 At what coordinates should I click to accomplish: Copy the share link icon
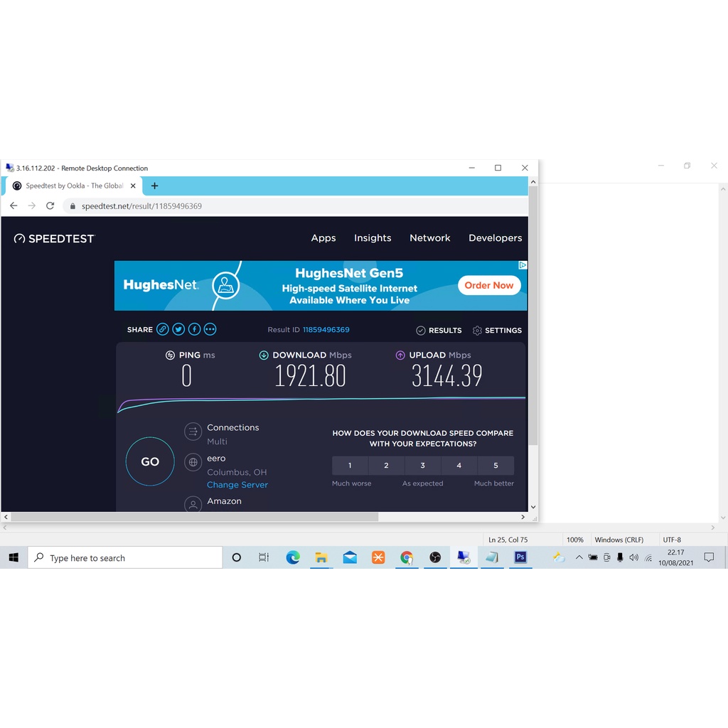[x=163, y=330]
